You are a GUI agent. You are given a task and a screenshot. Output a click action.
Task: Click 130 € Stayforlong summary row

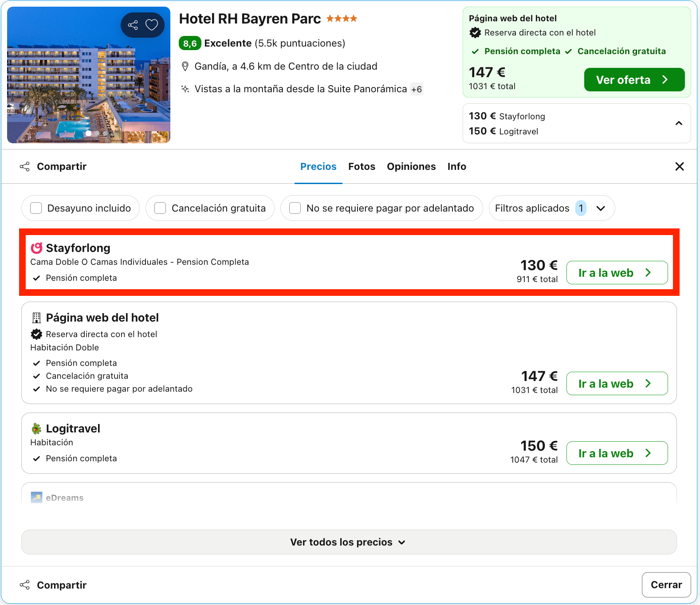click(507, 116)
